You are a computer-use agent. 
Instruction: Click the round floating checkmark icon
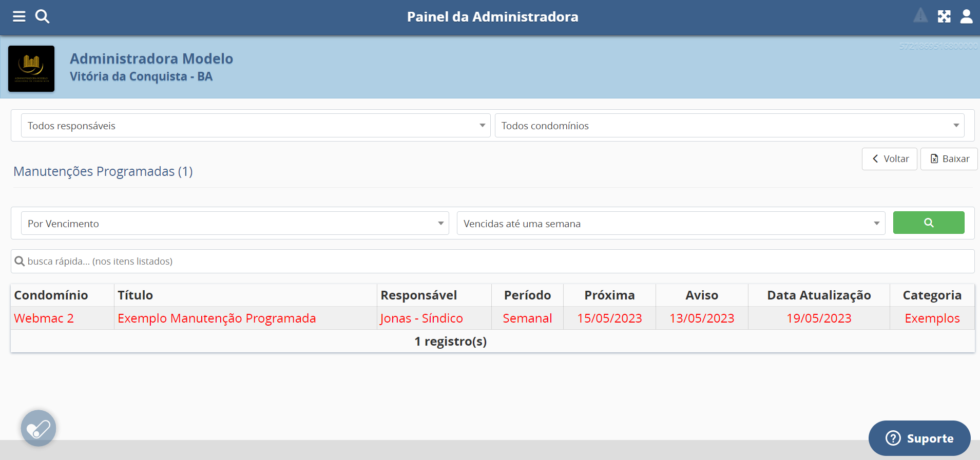(x=39, y=428)
